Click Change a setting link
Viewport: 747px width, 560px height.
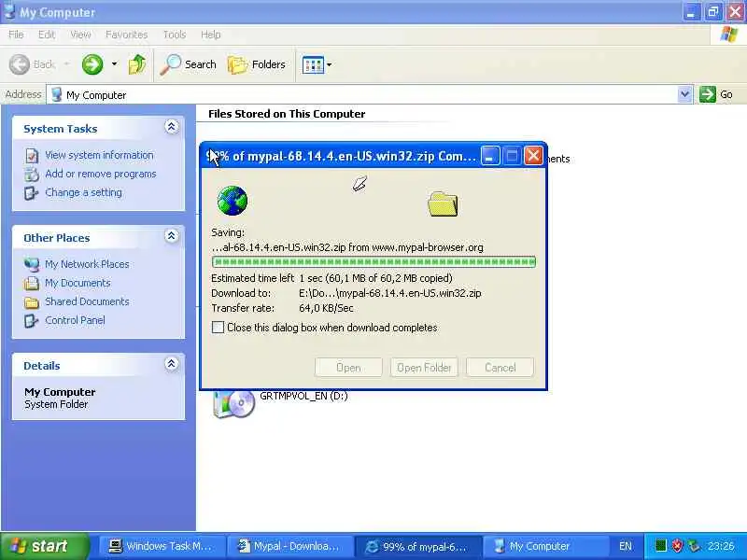[83, 192]
